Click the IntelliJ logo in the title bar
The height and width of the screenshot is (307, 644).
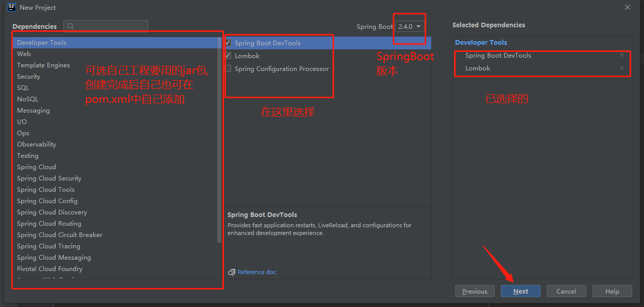pos(12,7)
